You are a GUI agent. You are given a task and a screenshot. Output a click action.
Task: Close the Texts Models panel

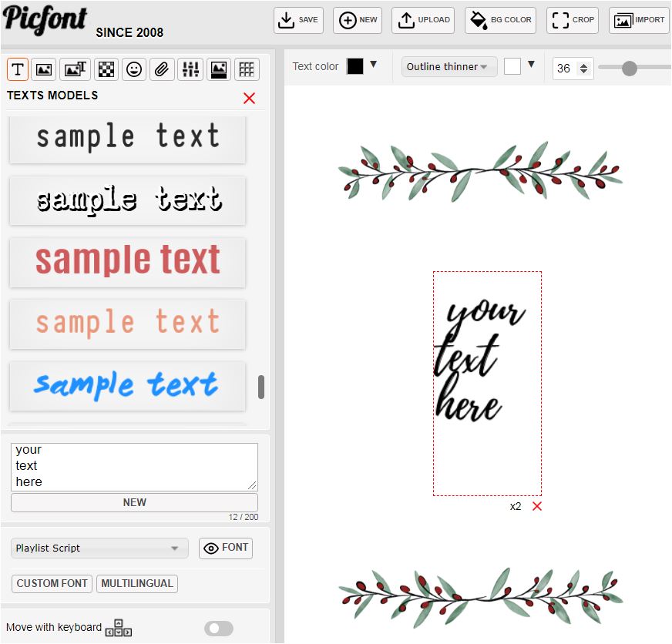tap(249, 98)
